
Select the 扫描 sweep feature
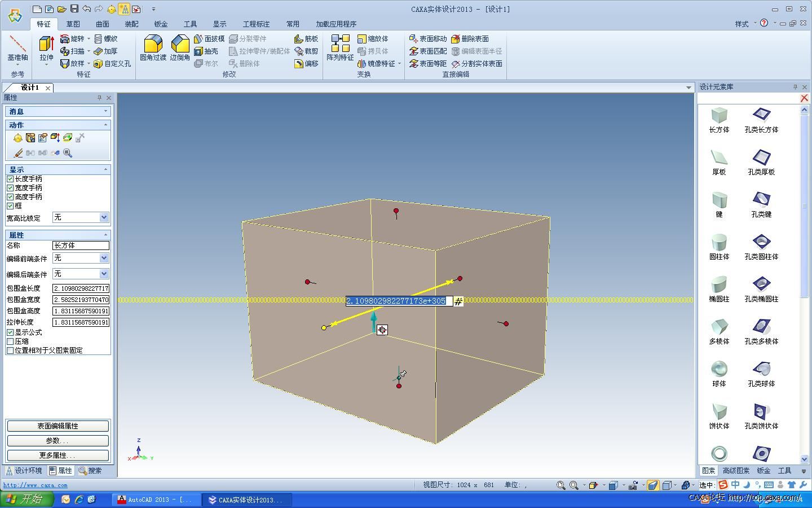[x=72, y=51]
